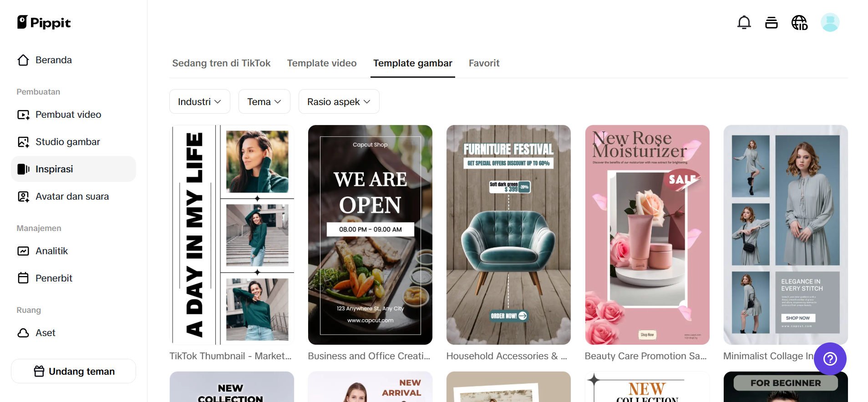
Task: Open Rasio aspek dropdown
Action: (x=339, y=101)
